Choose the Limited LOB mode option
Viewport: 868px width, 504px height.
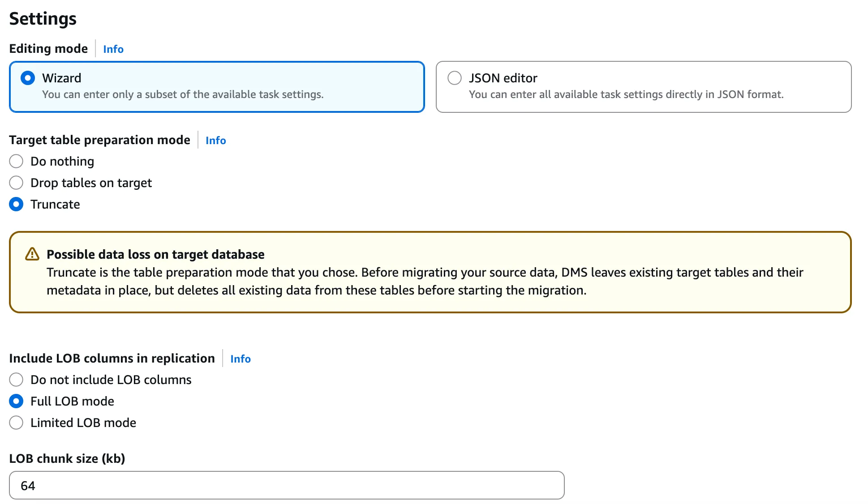point(16,423)
